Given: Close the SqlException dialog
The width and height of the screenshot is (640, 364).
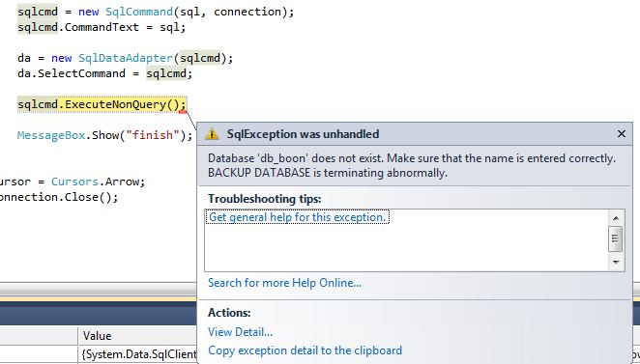Looking at the screenshot, I should click(x=622, y=133).
